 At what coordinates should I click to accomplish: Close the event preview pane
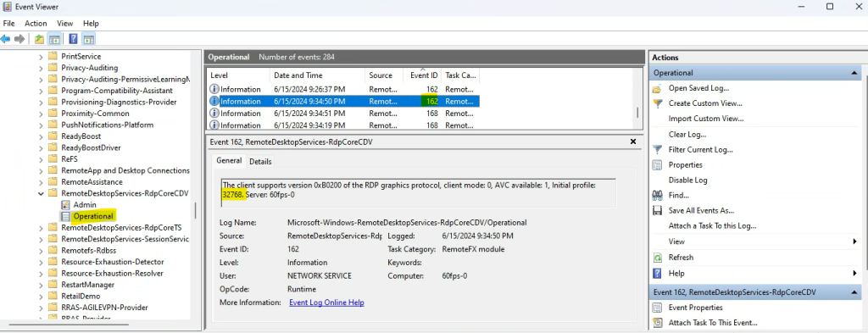633,142
